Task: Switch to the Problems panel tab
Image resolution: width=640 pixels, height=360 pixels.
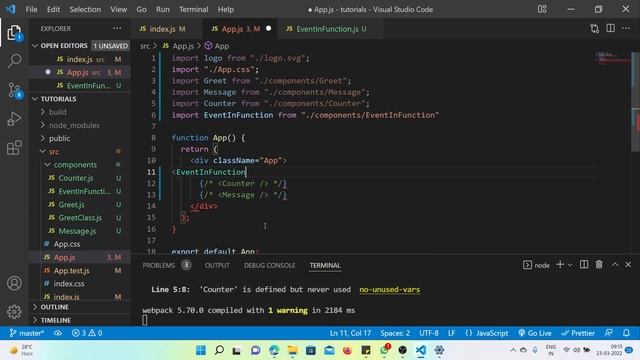Action: 158,265
